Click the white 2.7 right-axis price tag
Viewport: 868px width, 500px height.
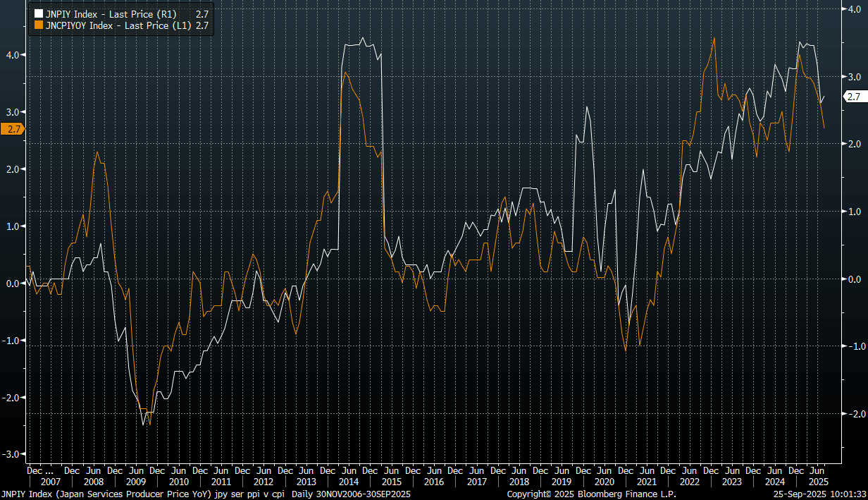coord(853,97)
